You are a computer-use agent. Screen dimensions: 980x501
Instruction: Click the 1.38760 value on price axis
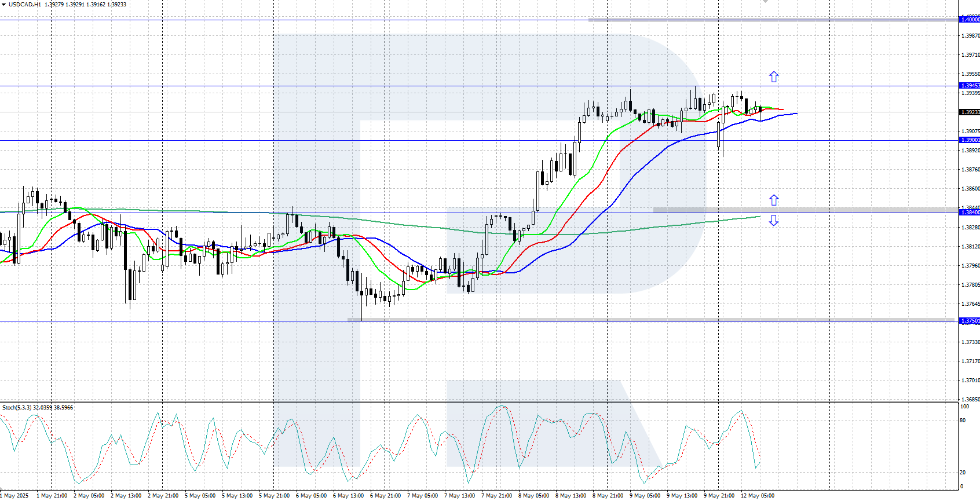971,170
